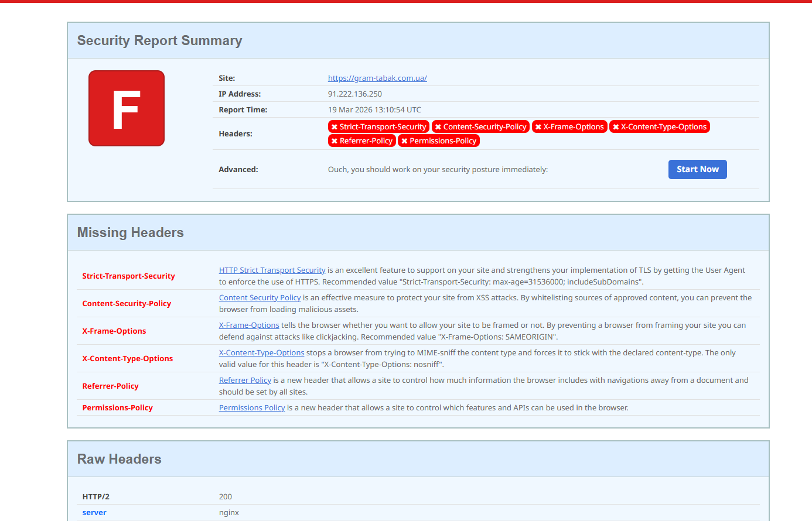Click the report time 19 Mar 2026

(x=374, y=109)
